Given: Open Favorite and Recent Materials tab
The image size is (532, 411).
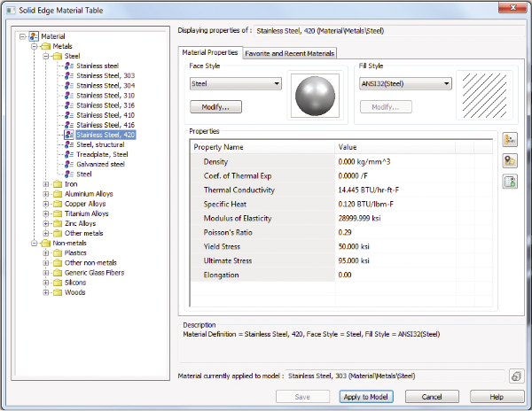Looking at the screenshot, I should (289, 53).
